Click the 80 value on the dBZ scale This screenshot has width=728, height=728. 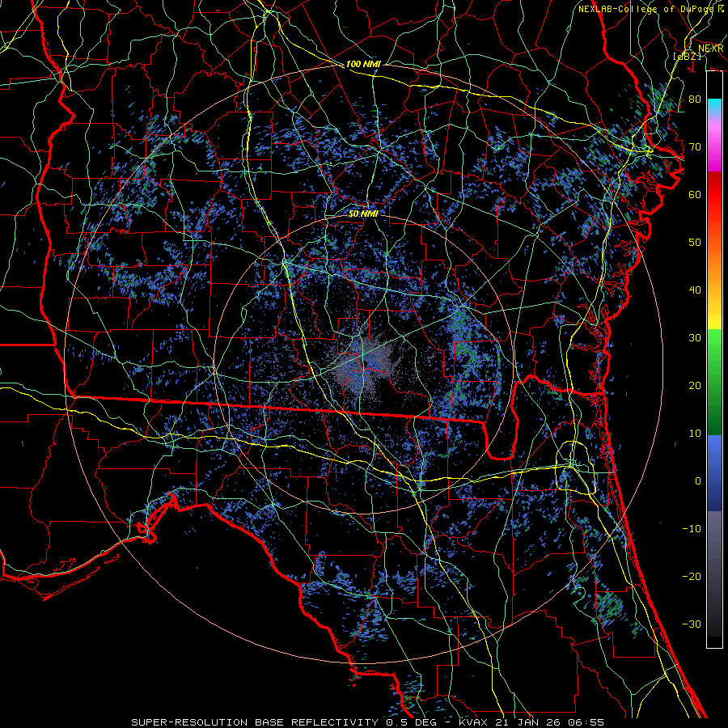coord(695,99)
